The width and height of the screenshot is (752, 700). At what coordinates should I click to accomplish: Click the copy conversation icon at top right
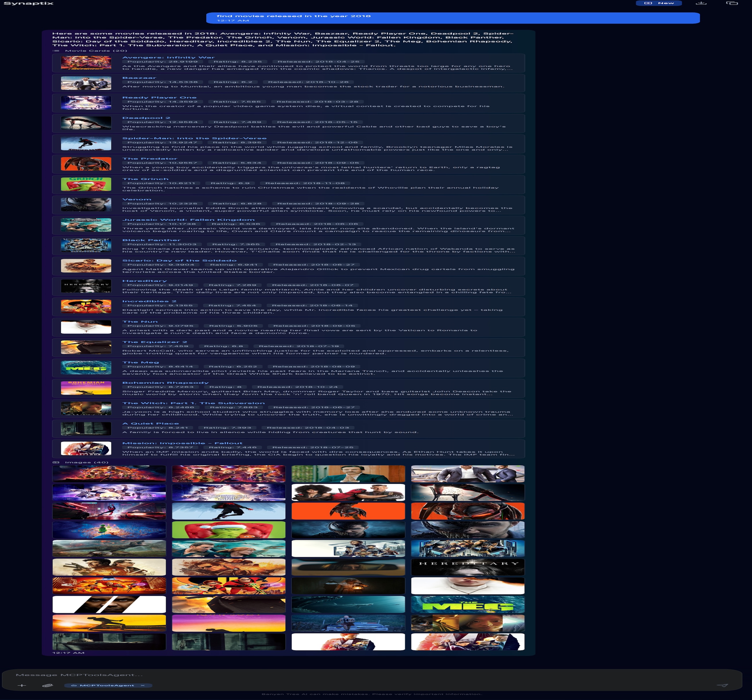[732, 3]
